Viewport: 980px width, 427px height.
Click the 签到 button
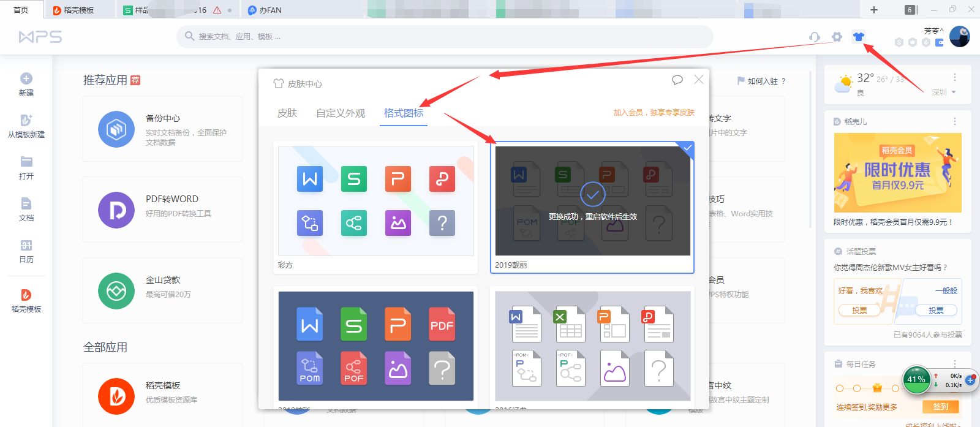coord(940,407)
